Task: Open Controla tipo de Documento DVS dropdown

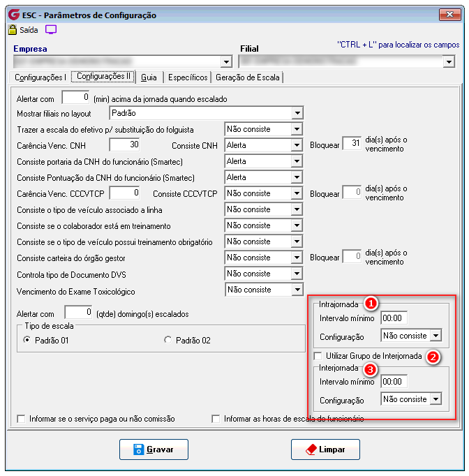Action: (297, 274)
